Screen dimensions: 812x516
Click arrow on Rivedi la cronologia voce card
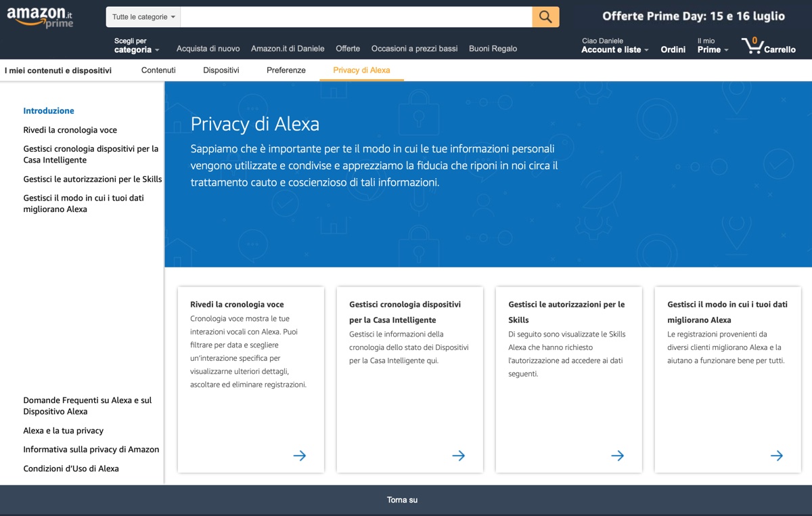pyautogui.click(x=299, y=456)
